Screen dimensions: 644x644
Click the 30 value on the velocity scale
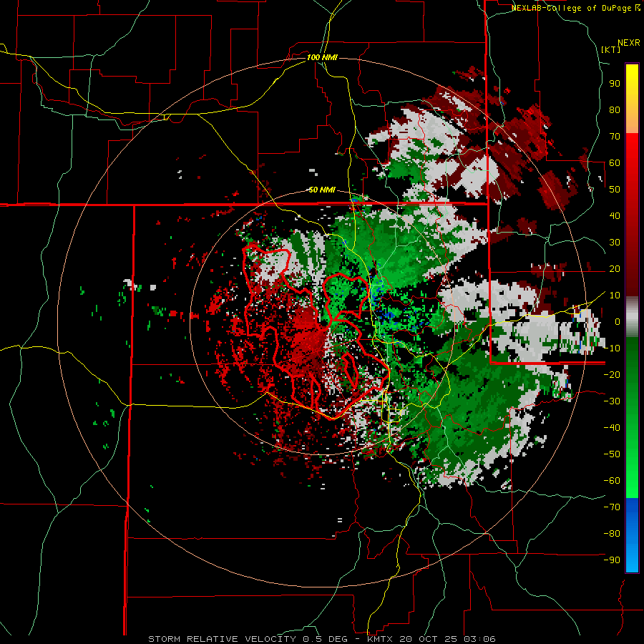tap(615, 243)
